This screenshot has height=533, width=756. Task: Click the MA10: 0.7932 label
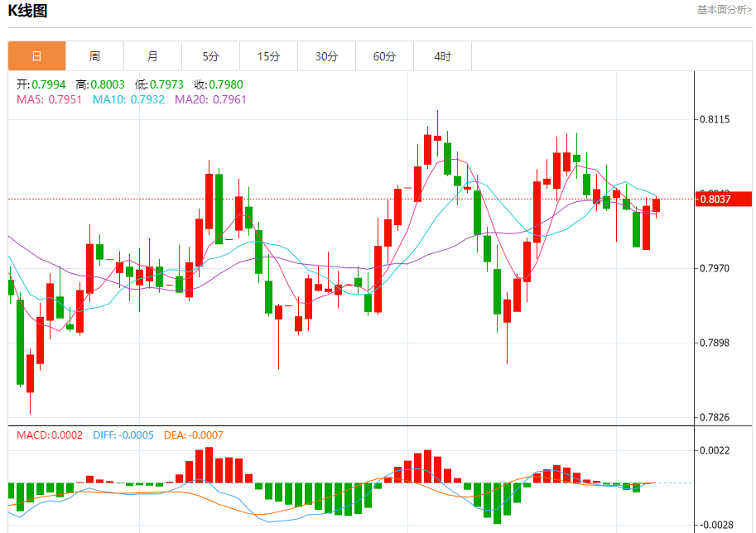pyautogui.click(x=128, y=100)
